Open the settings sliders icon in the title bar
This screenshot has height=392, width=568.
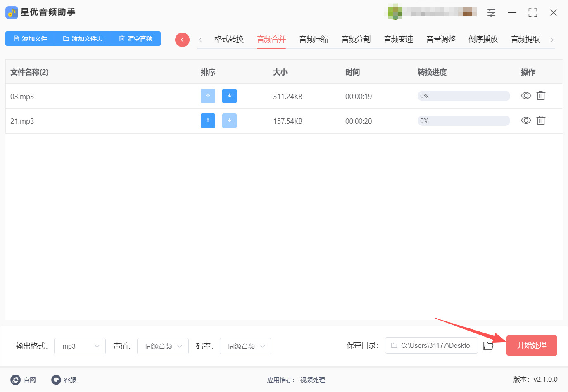click(x=491, y=13)
